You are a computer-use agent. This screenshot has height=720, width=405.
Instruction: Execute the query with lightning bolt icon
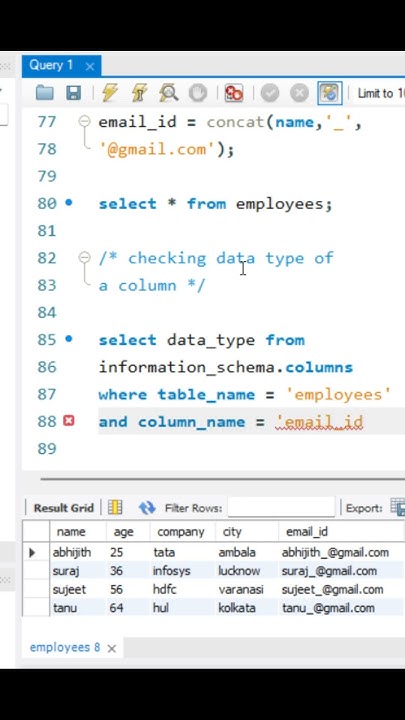(x=110, y=93)
